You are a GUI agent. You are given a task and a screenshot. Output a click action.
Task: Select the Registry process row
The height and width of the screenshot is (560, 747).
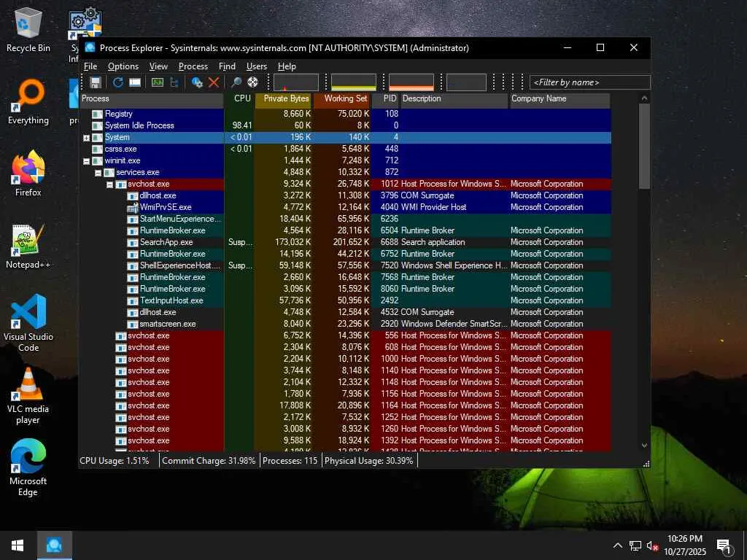pyautogui.click(x=345, y=114)
